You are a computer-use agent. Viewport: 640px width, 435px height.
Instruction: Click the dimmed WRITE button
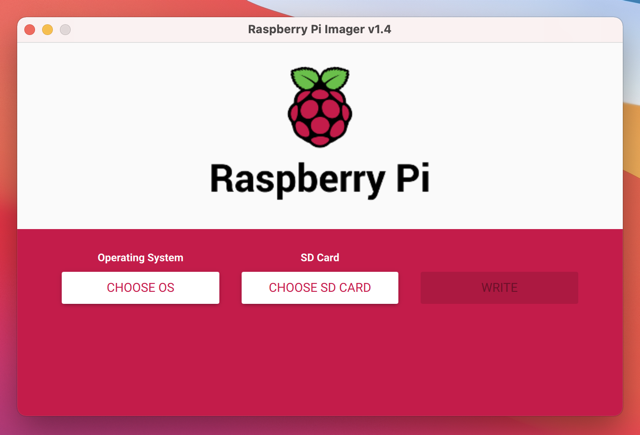(x=499, y=288)
